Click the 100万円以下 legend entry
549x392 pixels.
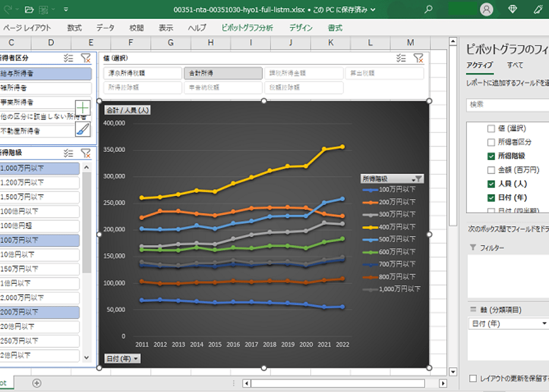(389, 189)
